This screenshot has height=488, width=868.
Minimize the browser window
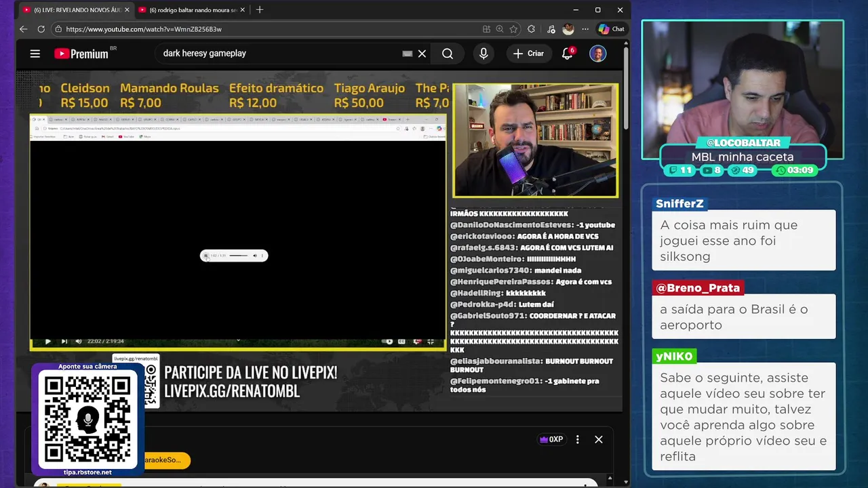pos(575,9)
